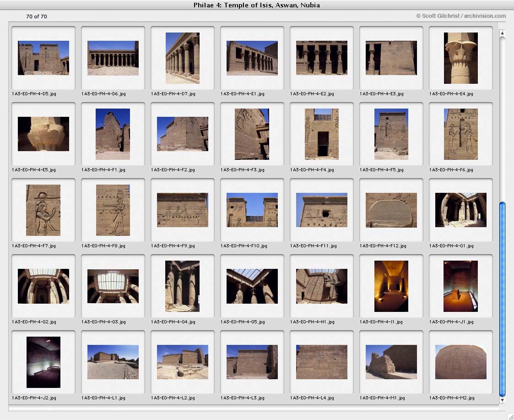Open thumbnail 1A3-EG-PH-4-D5.jpg
This screenshot has height=420, width=514.
[43, 58]
